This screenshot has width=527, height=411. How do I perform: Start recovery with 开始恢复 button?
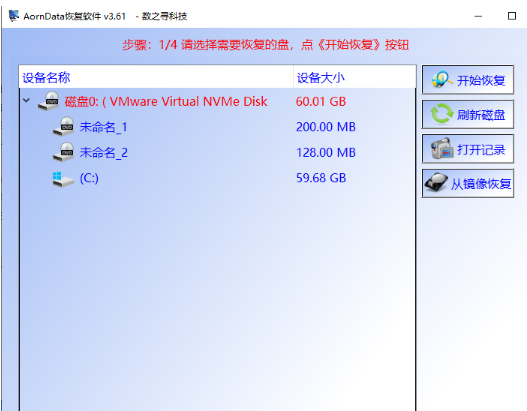coord(468,80)
